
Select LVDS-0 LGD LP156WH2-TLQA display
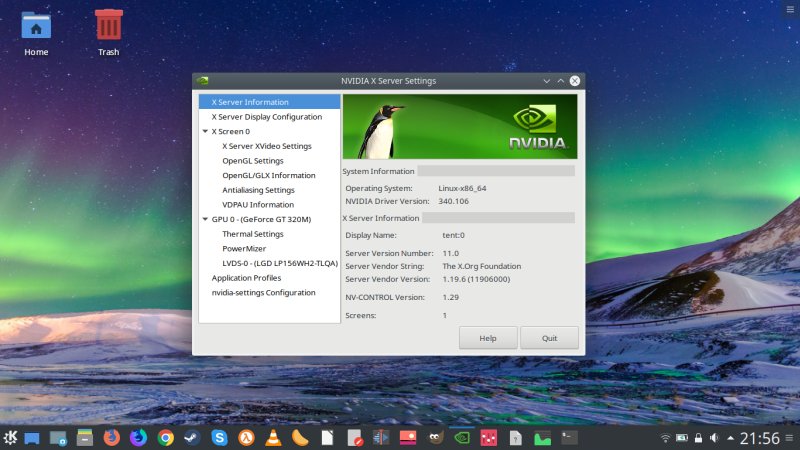pyautogui.click(x=280, y=263)
